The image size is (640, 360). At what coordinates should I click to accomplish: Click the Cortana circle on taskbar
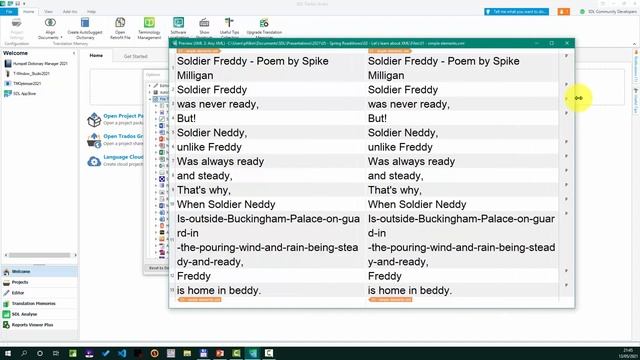pyautogui.click(x=40, y=353)
